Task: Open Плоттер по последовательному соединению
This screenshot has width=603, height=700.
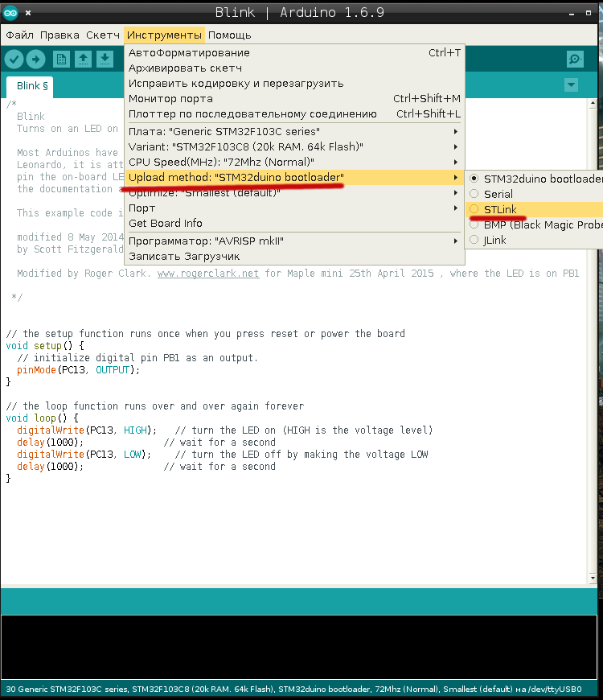Action: (294, 113)
